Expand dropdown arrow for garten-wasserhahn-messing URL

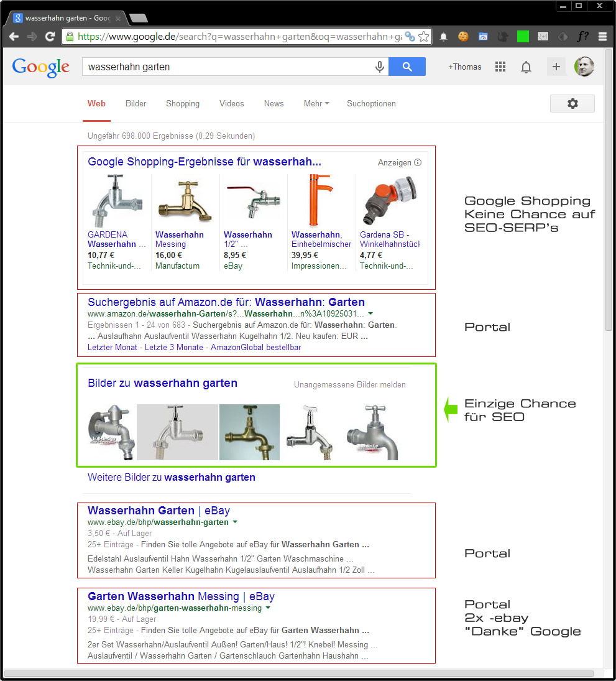point(268,608)
